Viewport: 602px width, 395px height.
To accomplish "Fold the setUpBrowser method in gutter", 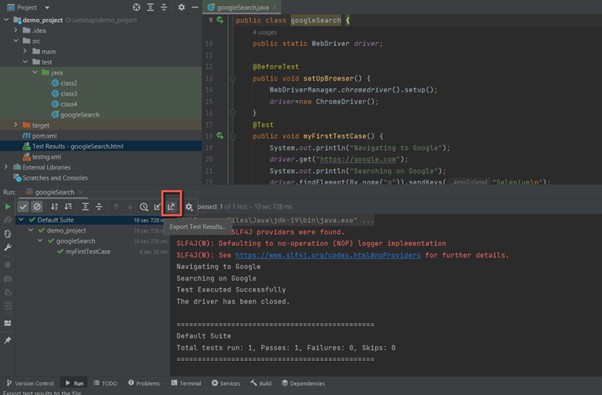I will point(233,78).
